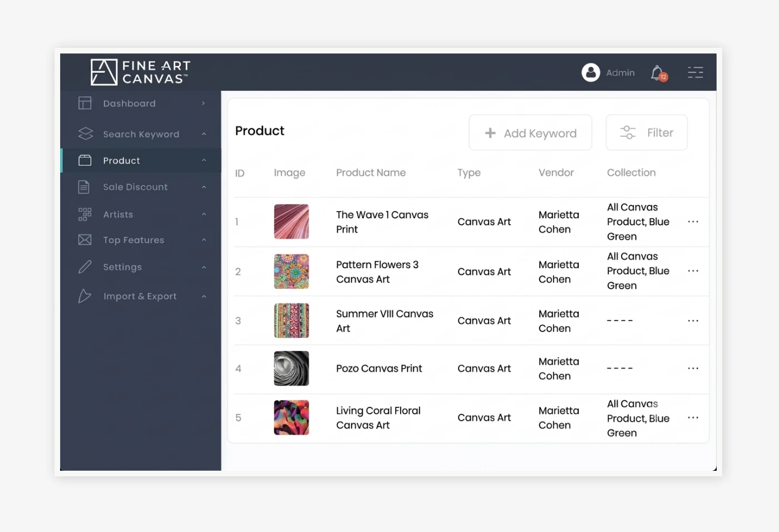Click 'Living Coral Floral Canvas Art' name

[378, 417]
